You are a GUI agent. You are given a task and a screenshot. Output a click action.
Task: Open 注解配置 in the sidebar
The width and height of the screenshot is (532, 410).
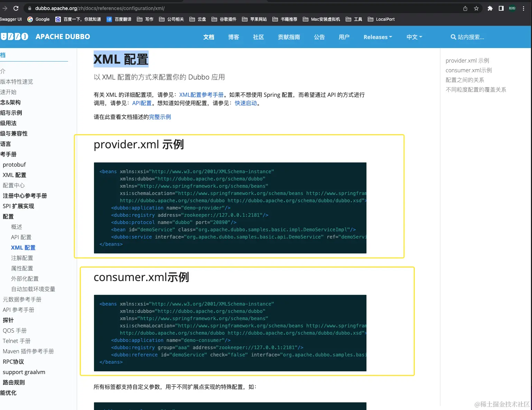[x=22, y=258]
